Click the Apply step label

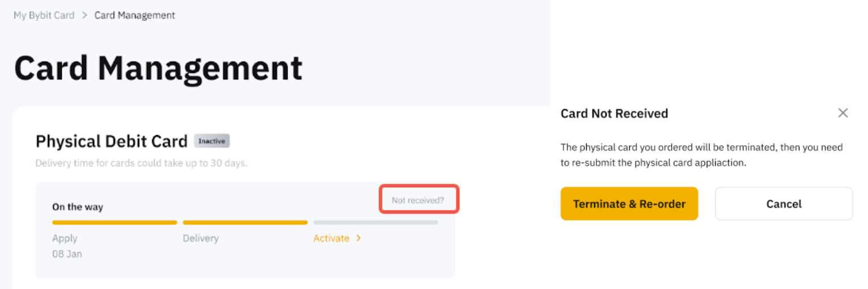[65, 239]
